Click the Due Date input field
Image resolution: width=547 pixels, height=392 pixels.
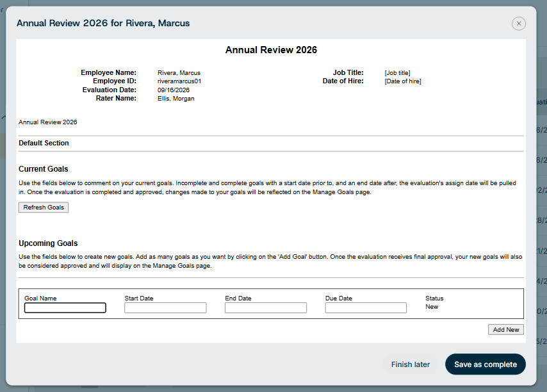pyautogui.click(x=366, y=307)
